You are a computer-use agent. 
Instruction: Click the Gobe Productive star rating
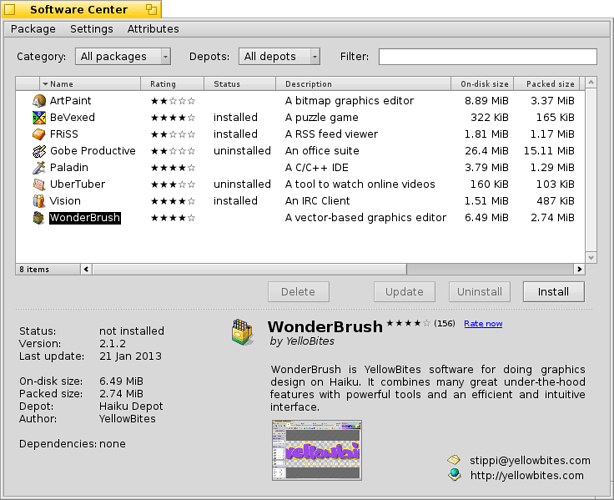point(173,151)
